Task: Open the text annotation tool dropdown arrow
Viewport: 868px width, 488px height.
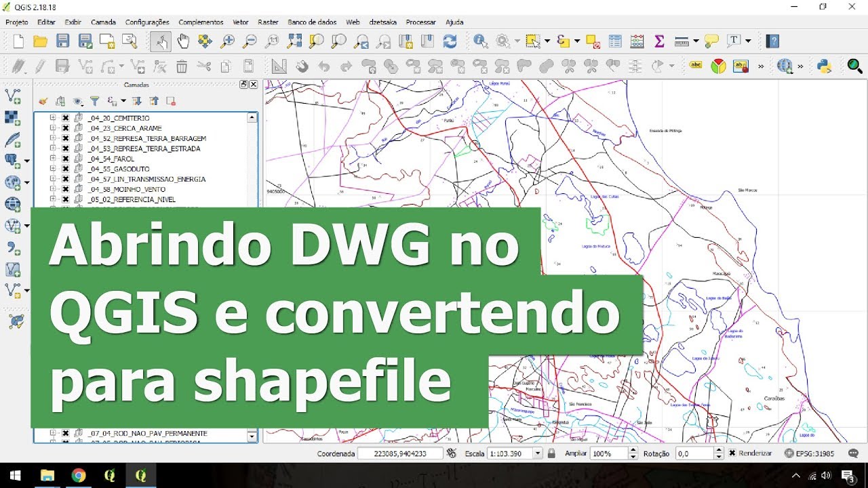Action: (748, 41)
